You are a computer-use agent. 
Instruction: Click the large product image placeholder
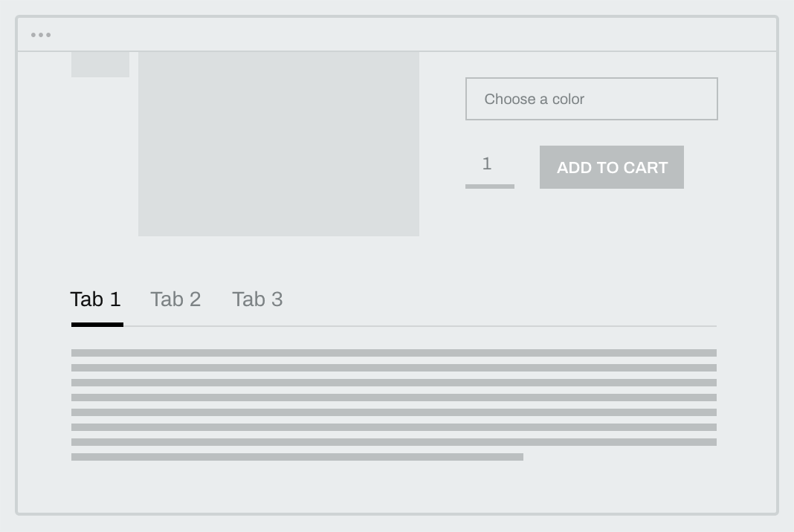point(279,143)
